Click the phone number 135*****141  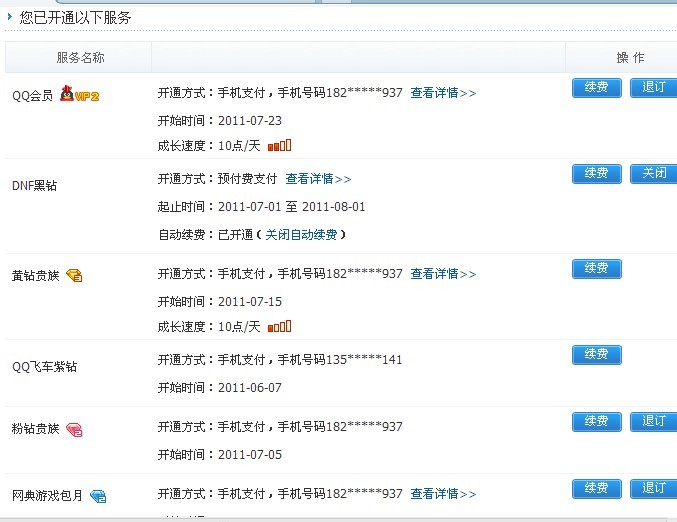364,360
